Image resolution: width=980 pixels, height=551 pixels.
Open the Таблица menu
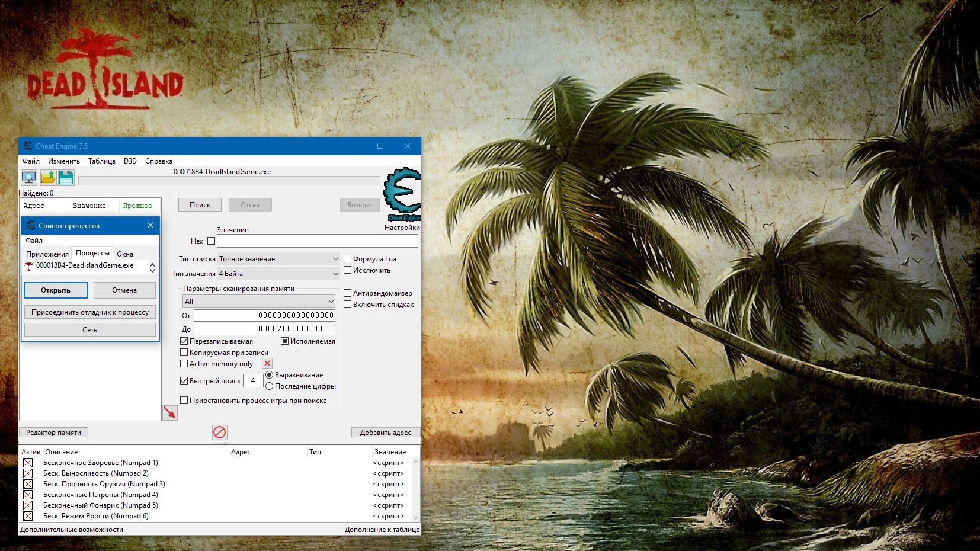coord(102,161)
